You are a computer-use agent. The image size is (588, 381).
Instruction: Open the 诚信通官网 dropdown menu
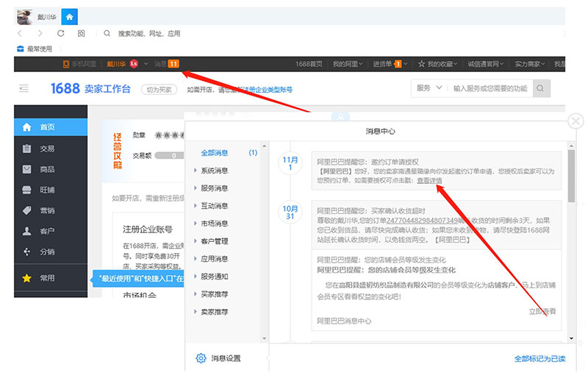coord(485,64)
